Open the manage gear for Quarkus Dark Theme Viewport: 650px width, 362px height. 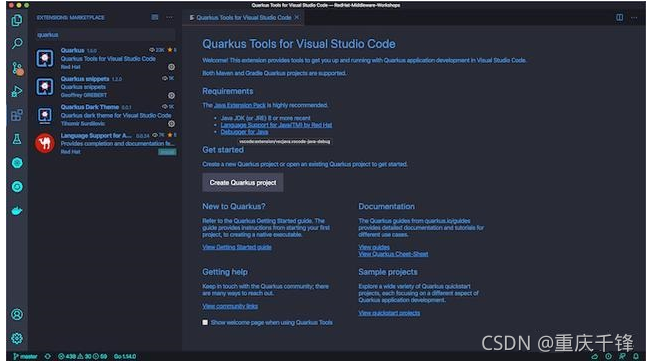click(171, 124)
